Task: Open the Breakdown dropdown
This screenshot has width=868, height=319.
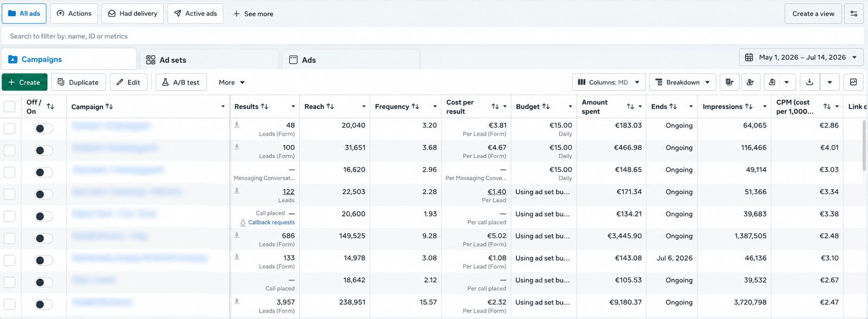Action: click(x=682, y=82)
